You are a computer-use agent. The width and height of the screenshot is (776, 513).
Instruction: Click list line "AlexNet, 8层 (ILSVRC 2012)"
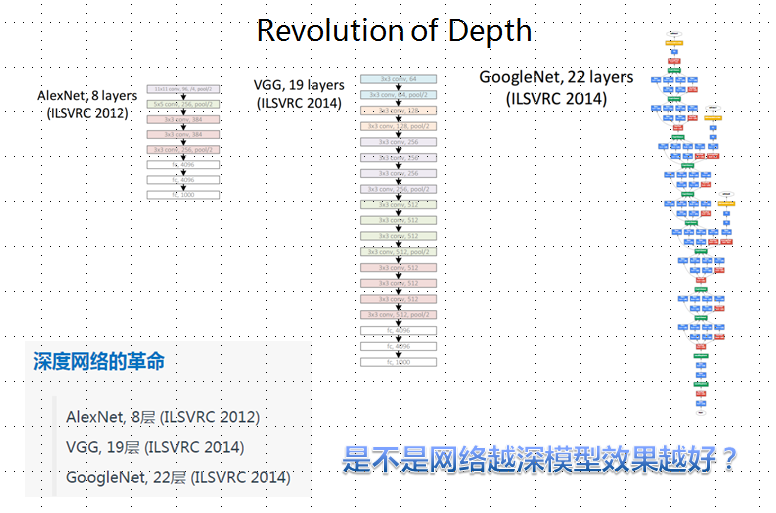(163, 417)
